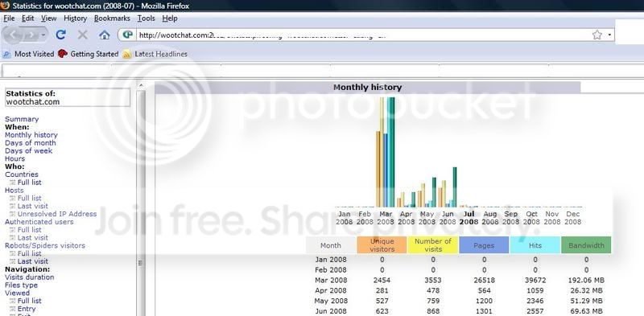Reload the page with the refresh icon
This screenshot has height=316, width=644.
[x=61, y=35]
